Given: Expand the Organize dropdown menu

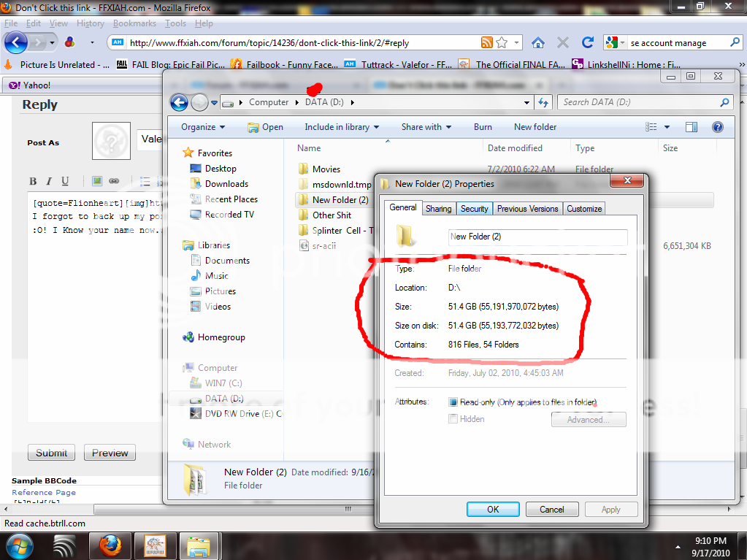Looking at the screenshot, I should [x=203, y=127].
